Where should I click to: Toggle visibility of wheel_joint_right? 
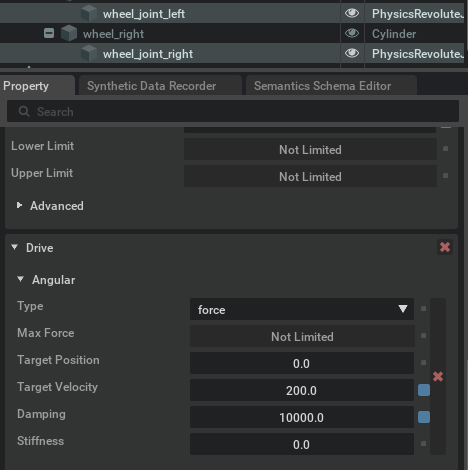pyautogui.click(x=352, y=53)
